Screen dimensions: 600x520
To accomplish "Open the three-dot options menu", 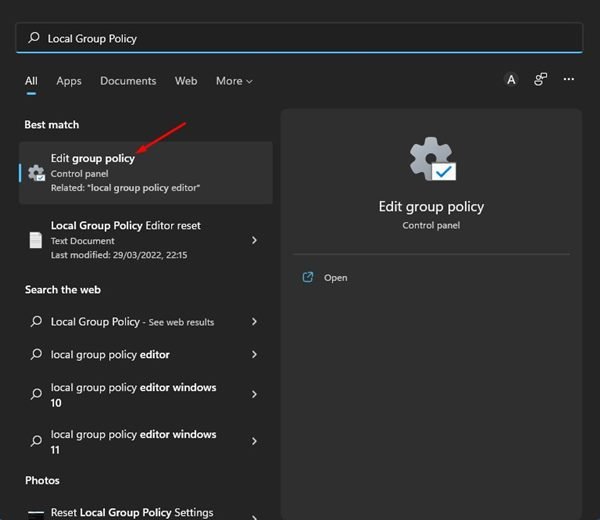I will coord(569,79).
